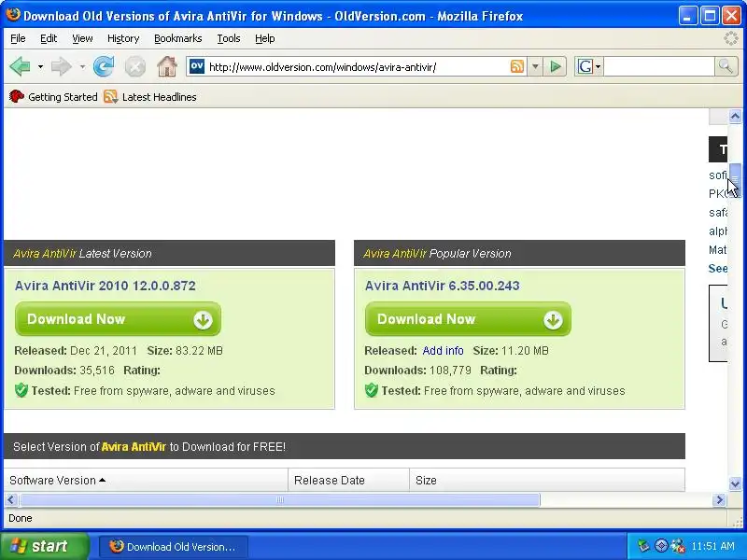This screenshot has height=560, width=747.
Task: Click the Size: 11.20 MB text
Action: pos(511,351)
